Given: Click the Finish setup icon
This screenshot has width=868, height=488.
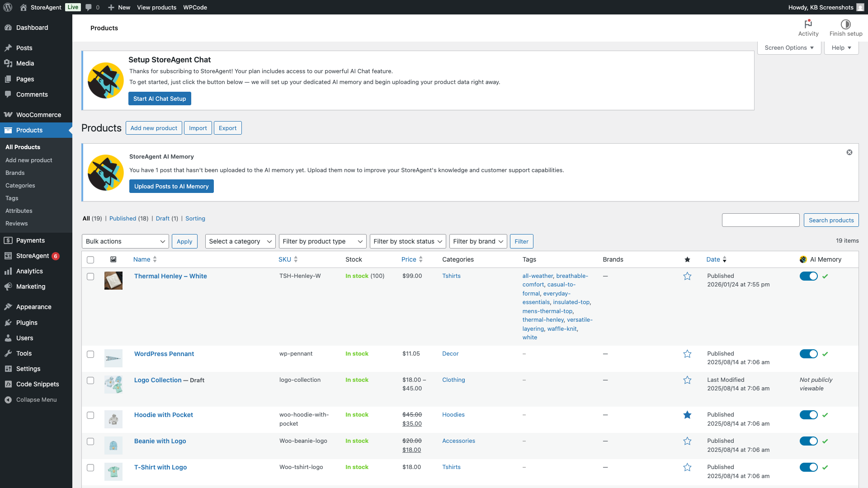Looking at the screenshot, I should coord(846,24).
